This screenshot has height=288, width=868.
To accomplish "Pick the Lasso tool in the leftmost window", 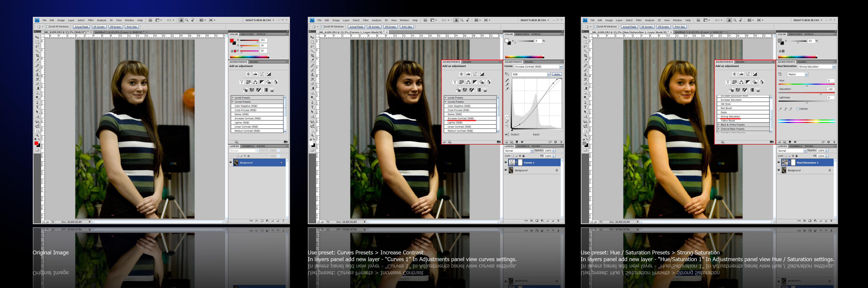I will click(x=37, y=47).
